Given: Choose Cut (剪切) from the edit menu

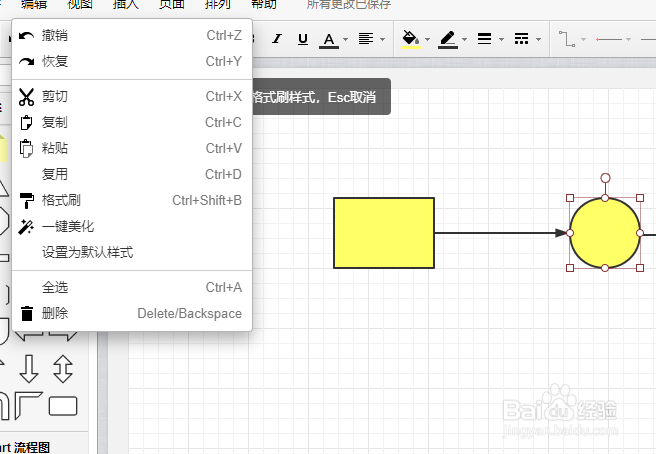Looking at the screenshot, I should coord(132,97).
